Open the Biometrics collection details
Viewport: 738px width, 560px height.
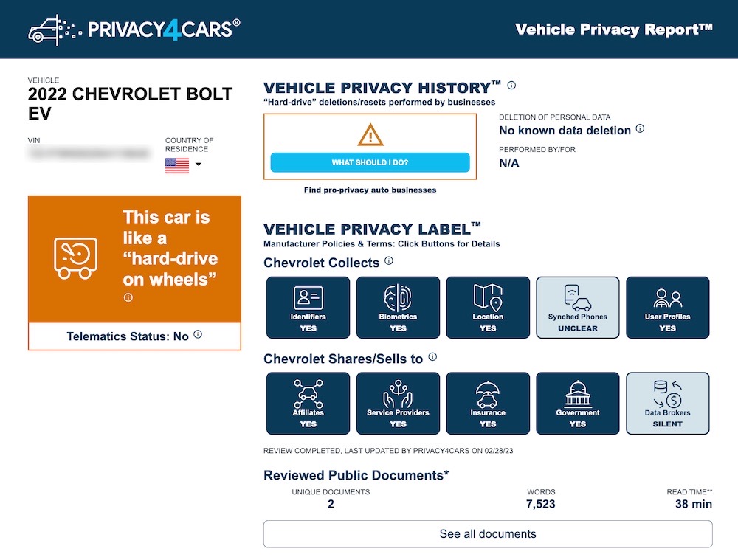pos(398,308)
